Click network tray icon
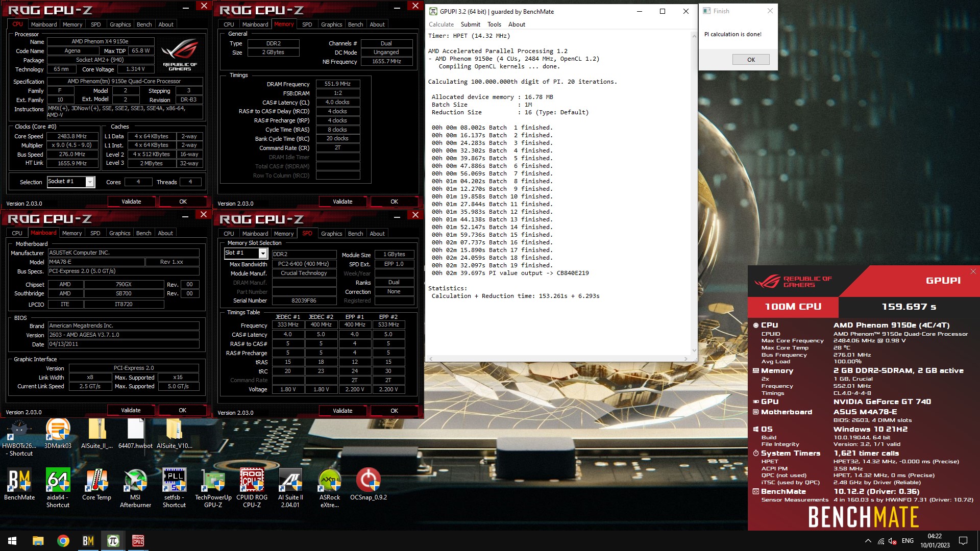 click(x=880, y=541)
